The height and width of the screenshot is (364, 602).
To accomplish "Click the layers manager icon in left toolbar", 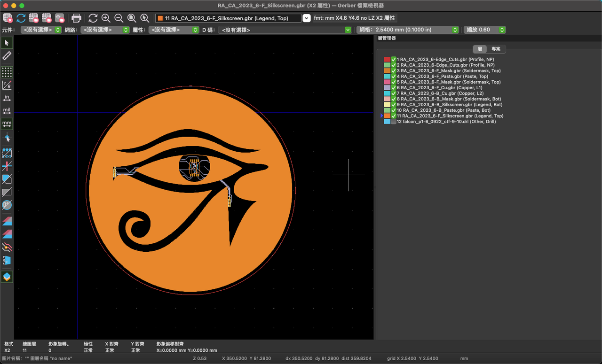I will [x=7, y=277].
